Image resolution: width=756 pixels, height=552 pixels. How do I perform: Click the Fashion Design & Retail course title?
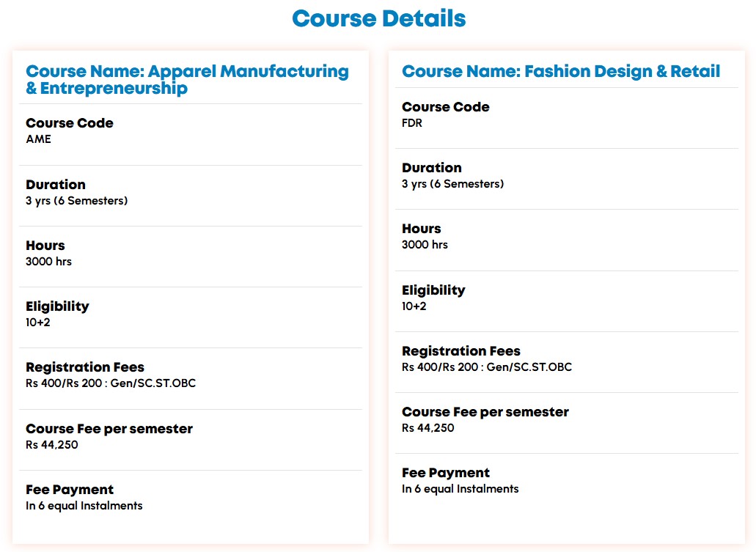point(561,71)
